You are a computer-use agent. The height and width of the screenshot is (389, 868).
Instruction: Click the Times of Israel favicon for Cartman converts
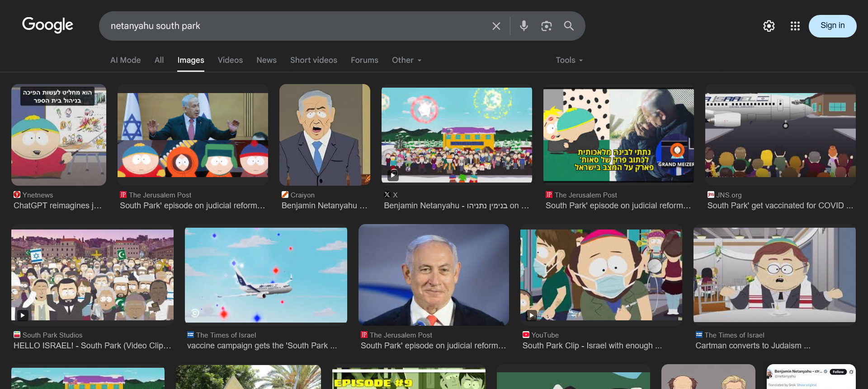click(699, 335)
